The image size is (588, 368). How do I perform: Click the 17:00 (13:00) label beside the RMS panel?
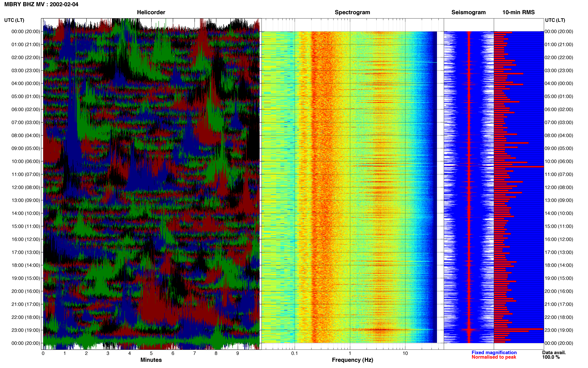tap(559, 252)
